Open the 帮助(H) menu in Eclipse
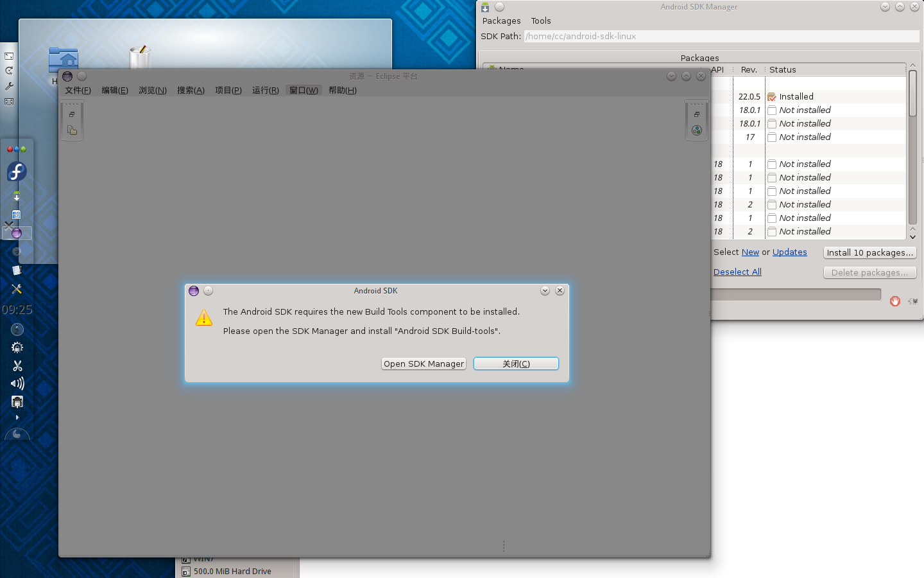The width and height of the screenshot is (924, 578). click(343, 90)
